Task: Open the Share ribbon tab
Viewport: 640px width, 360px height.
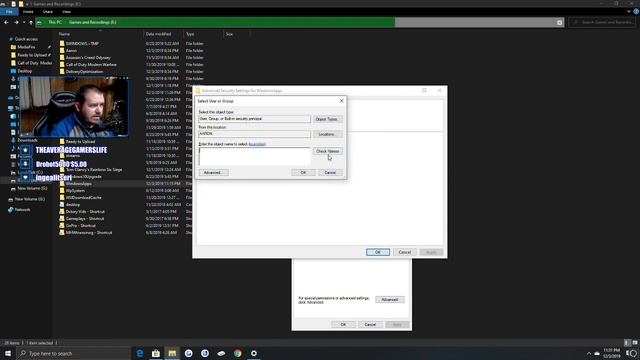Action: pyautogui.click(x=48, y=12)
